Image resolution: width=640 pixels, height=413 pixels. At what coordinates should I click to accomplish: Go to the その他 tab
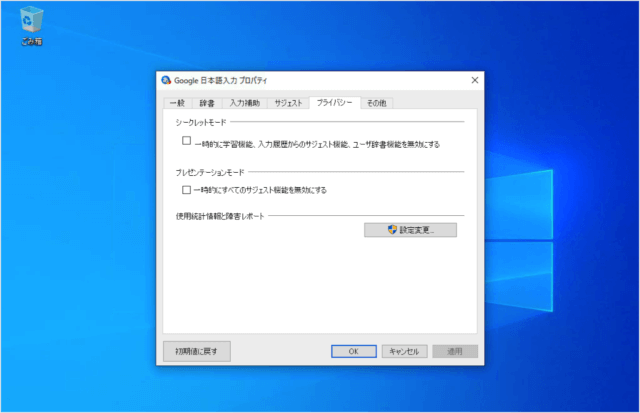point(376,103)
